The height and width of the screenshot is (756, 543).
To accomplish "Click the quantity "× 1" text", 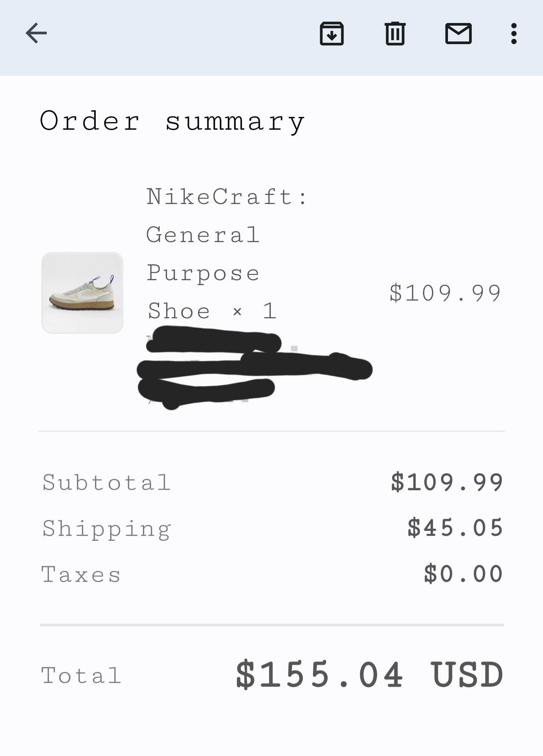I will pos(255,311).
